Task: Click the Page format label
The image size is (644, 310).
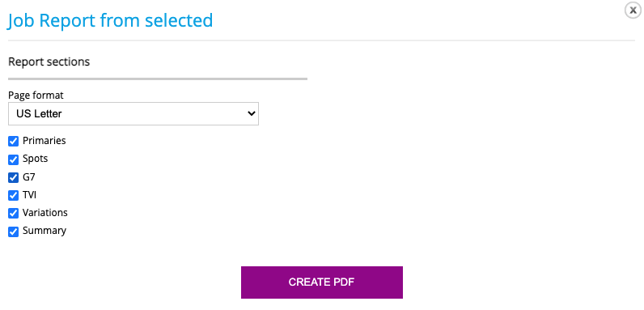Action: coord(36,96)
